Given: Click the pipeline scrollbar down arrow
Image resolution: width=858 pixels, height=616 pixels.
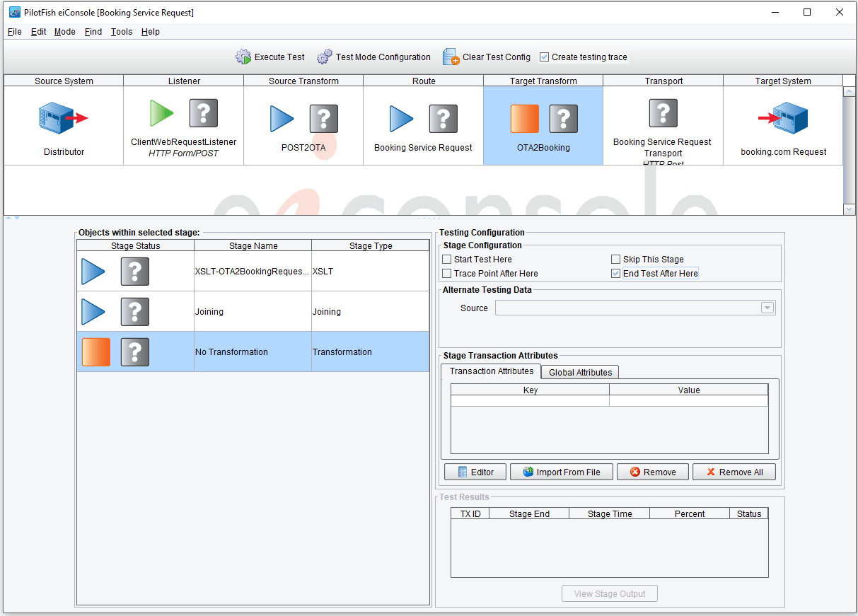Looking at the screenshot, I should (x=850, y=209).
